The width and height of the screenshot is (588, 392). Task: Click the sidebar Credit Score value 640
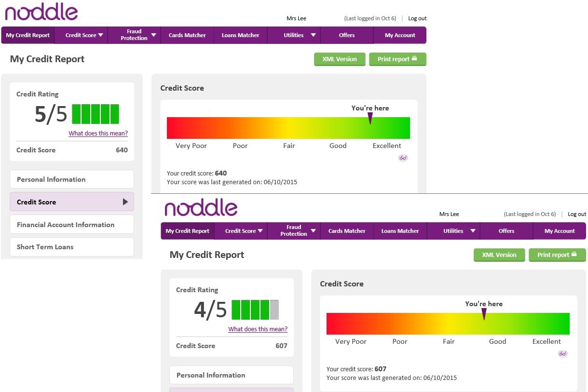tap(122, 150)
